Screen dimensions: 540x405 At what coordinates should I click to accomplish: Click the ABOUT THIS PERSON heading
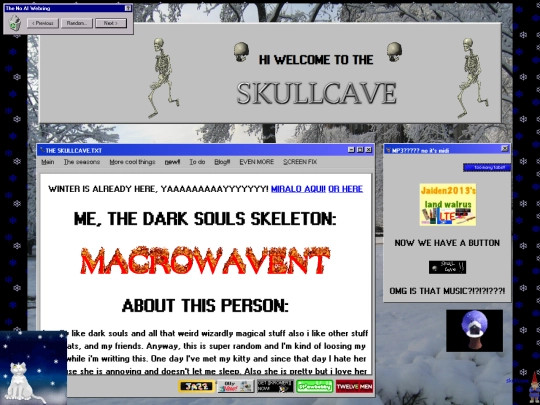click(205, 305)
